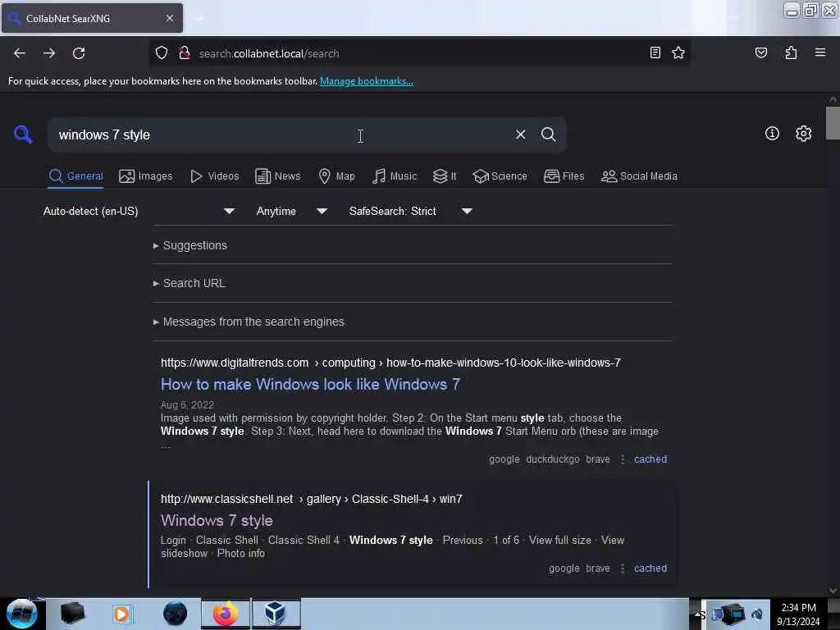
Task: Open the extensions puzzle icon
Action: pos(791,52)
